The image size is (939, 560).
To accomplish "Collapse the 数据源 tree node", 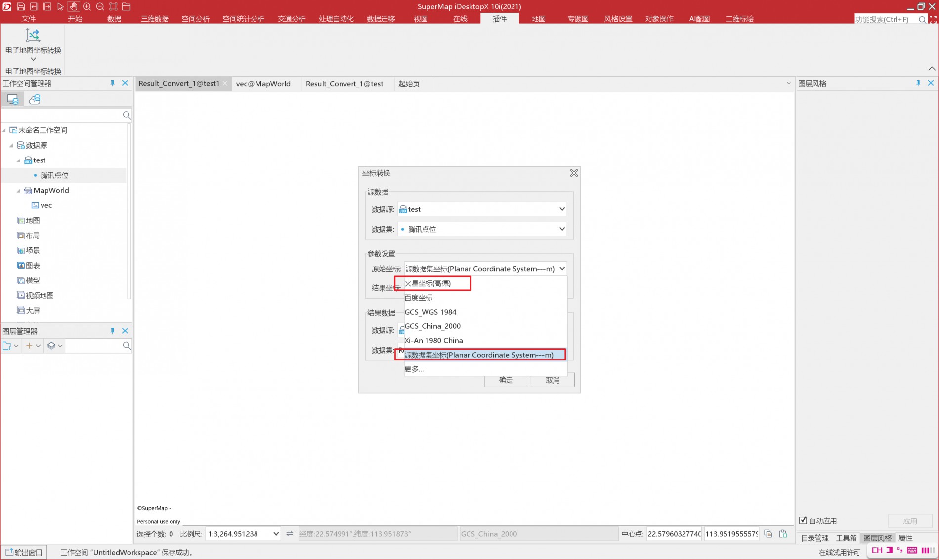I will [11, 145].
